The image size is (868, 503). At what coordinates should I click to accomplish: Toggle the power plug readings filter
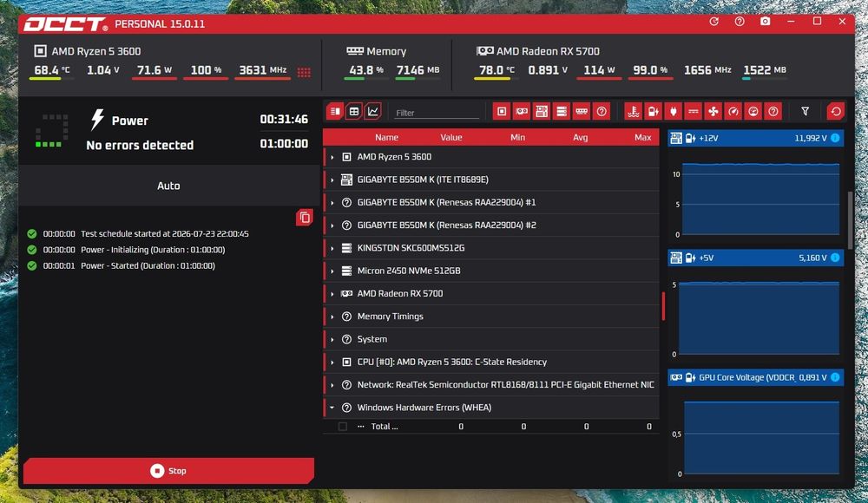click(674, 112)
